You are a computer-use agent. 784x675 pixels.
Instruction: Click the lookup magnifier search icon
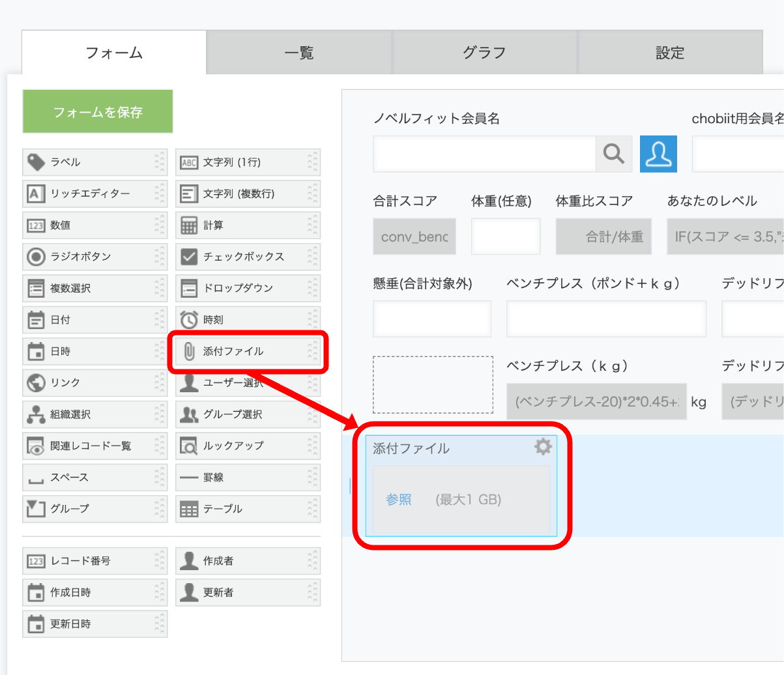[x=614, y=154]
